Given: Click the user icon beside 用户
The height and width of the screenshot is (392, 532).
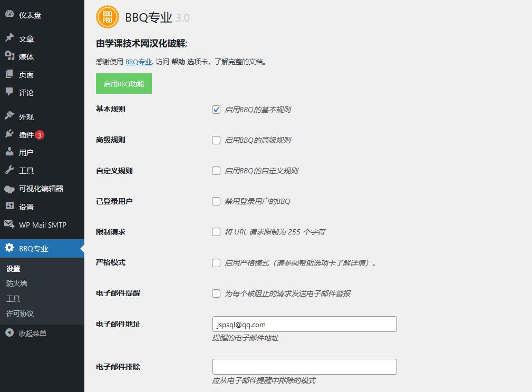Looking at the screenshot, I should pyautogui.click(x=9, y=152).
